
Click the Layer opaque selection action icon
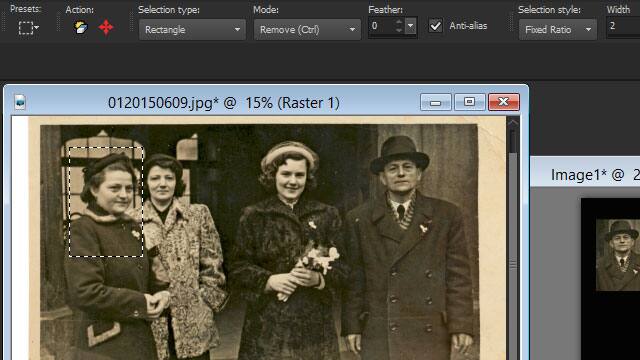[x=81, y=27]
